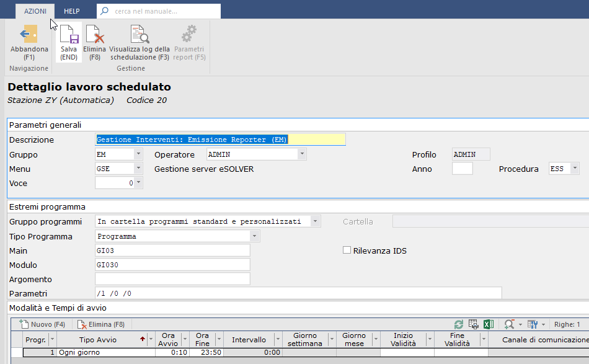589x364 pixels.
Task: Export the grid to Excel
Action: point(488,324)
